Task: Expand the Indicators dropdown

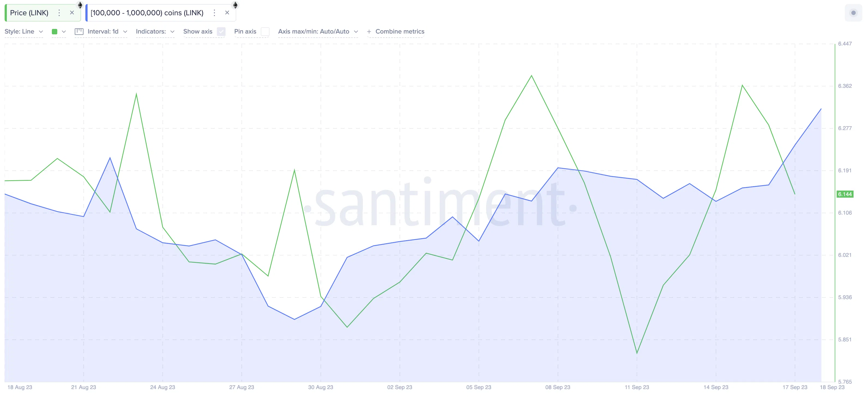Action: pyautogui.click(x=155, y=32)
